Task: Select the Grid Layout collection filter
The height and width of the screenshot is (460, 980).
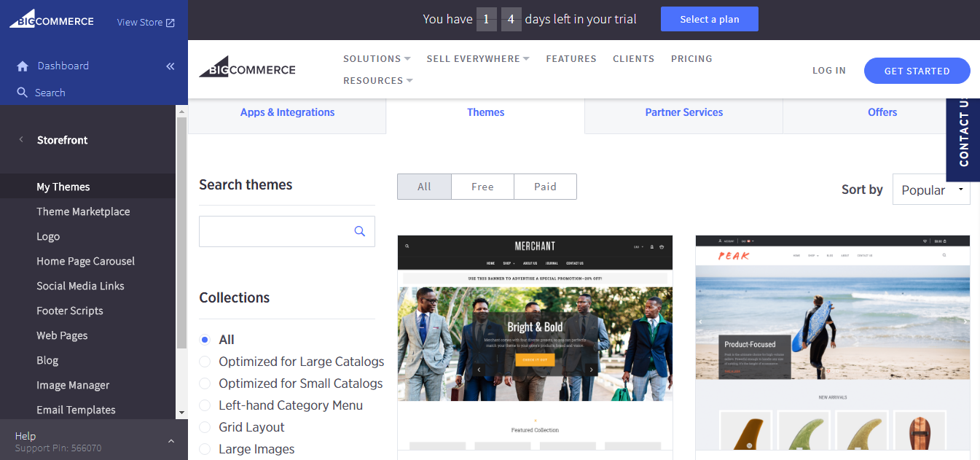Action: pos(205,427)
